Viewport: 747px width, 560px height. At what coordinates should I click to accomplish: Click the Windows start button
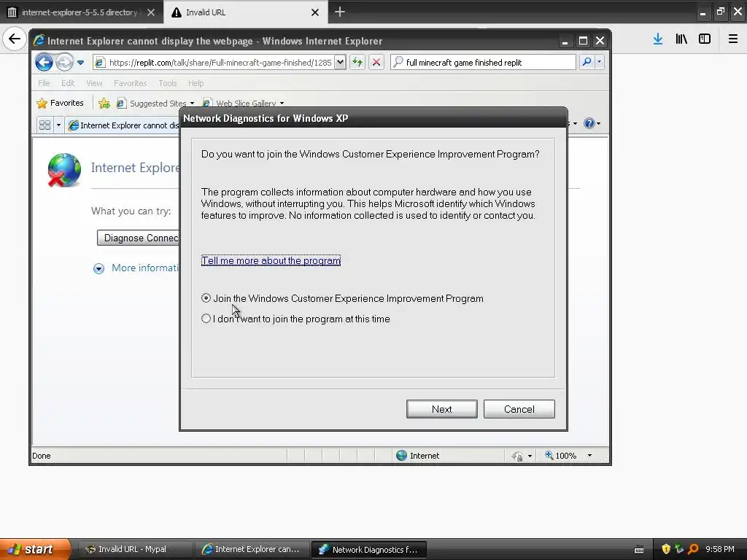tap(35, 549)
